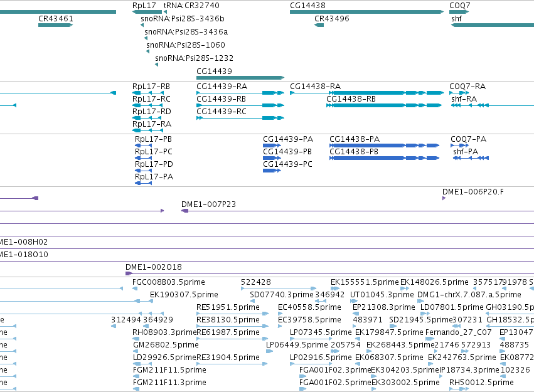Select the CG14439-RA transcript

tap(240, 93)
